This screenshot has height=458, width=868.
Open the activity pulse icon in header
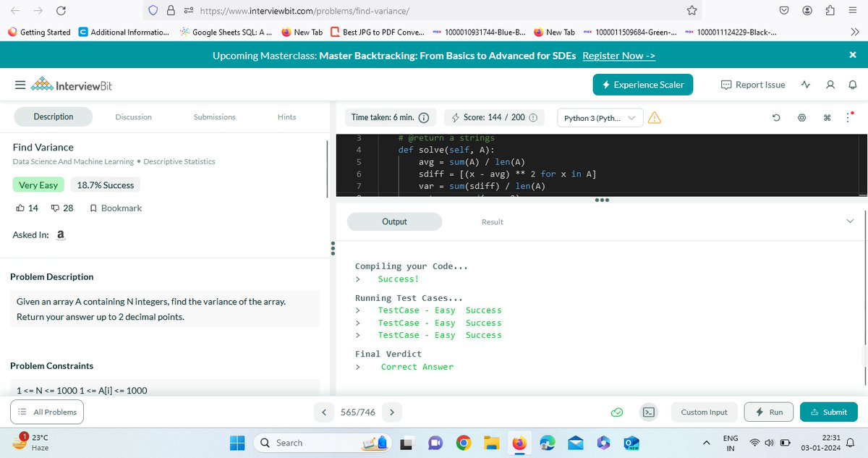coord(807,85)
